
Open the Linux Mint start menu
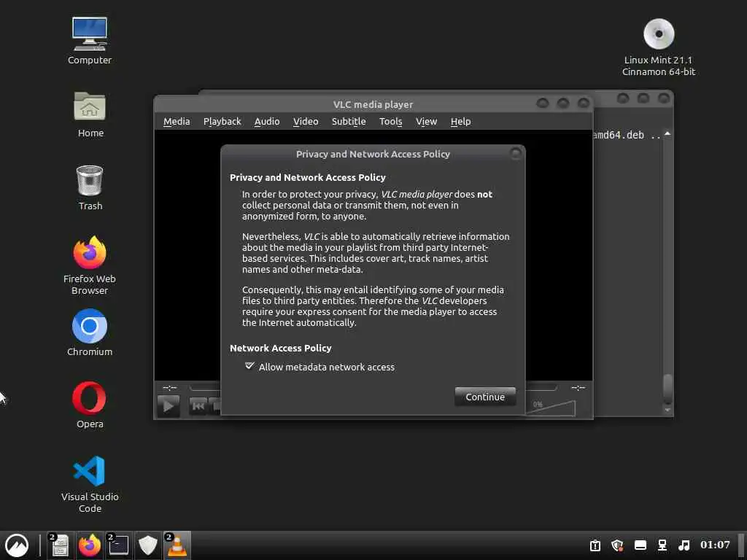17,545
